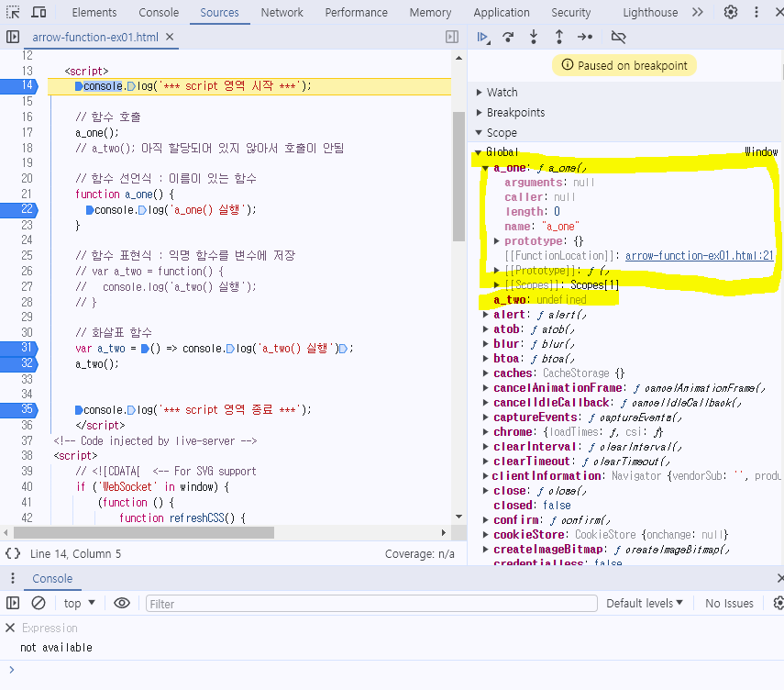Expand the cookieStore entry
The width and height of the screenshot is (784, 690).
[x=485, y=535]
